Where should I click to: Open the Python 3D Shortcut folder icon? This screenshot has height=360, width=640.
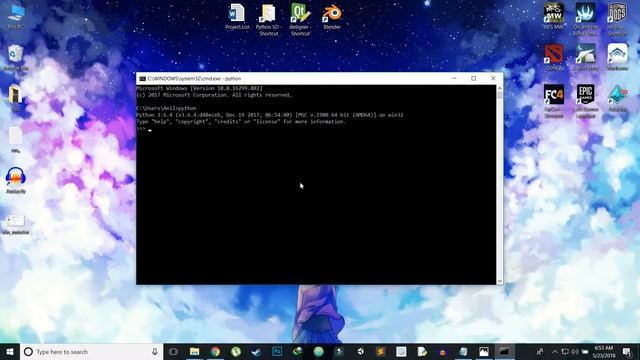(x=268, y=20)
